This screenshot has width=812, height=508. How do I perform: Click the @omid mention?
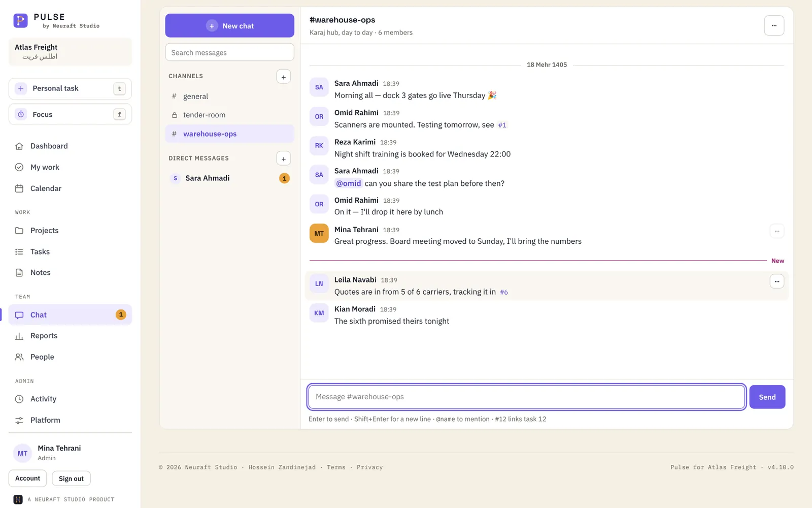(x=348, y=183)
